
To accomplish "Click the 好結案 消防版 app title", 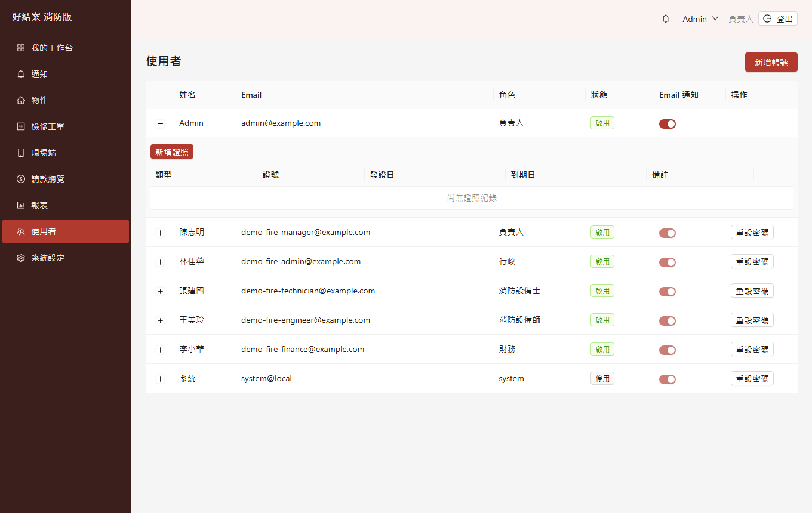I will pyautogui.click(x=42, y=17).
